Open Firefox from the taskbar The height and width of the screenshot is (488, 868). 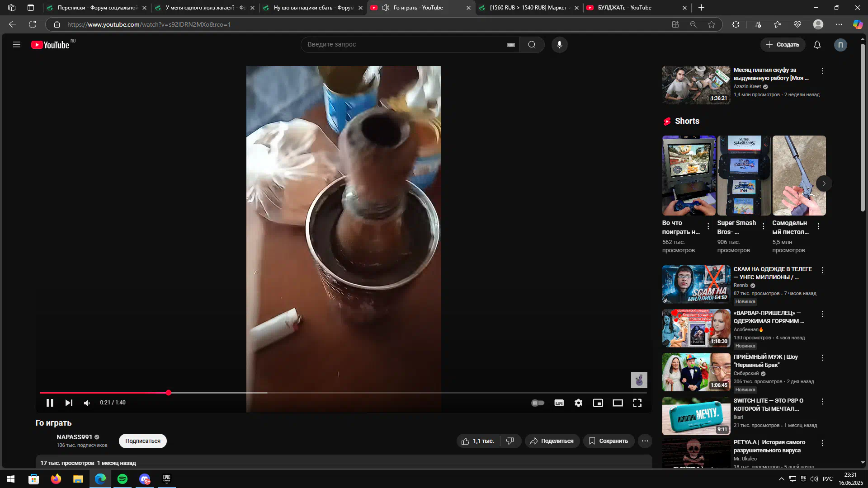(x=56, y=479)
